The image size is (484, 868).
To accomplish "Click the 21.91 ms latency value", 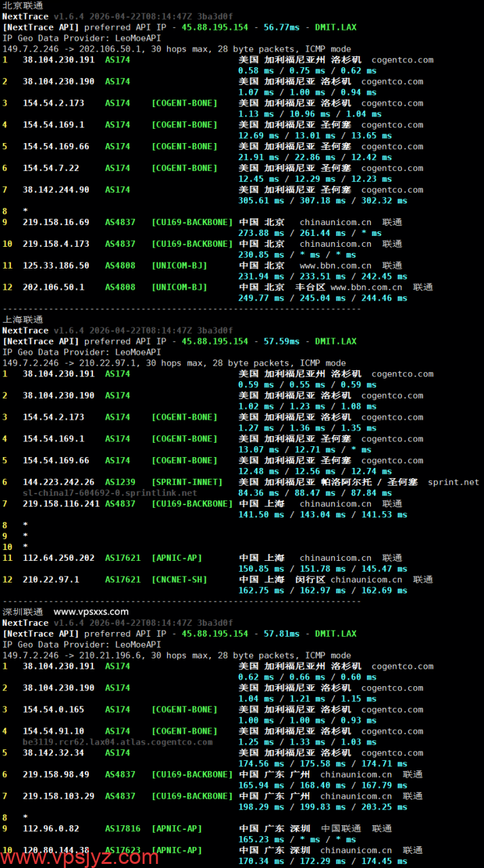I will (x=259, y=157).
